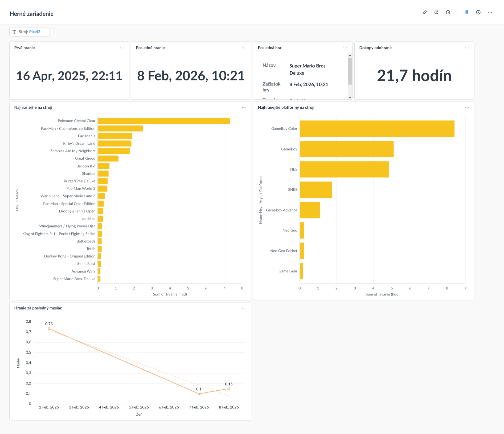Viewport: 504px width, 434px height.
Task: Open 'Hranie za posledný mesiac' card menu
Action: (x=244, y=308)
